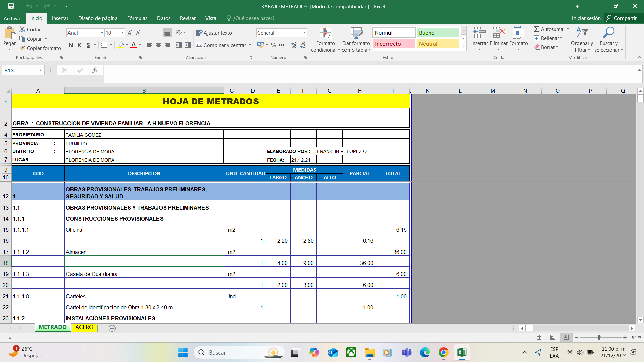
Task: Open the font size 10 dropdown
Action: pos(122,33)
